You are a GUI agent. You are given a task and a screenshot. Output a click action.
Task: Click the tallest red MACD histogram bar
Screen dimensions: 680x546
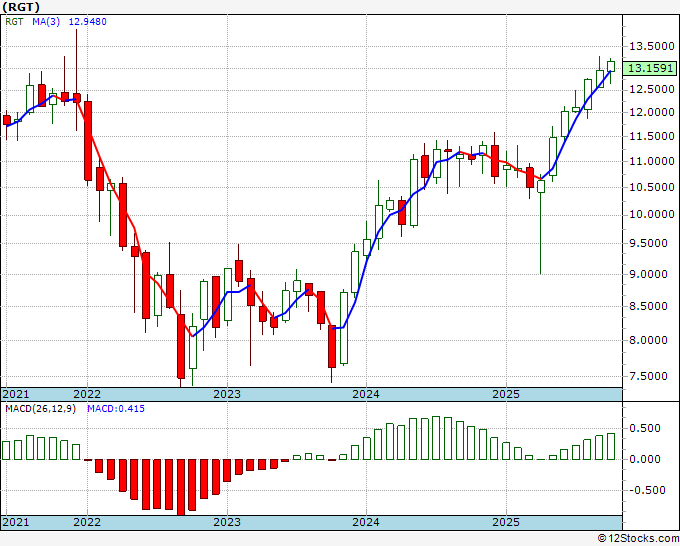point(181,487)
